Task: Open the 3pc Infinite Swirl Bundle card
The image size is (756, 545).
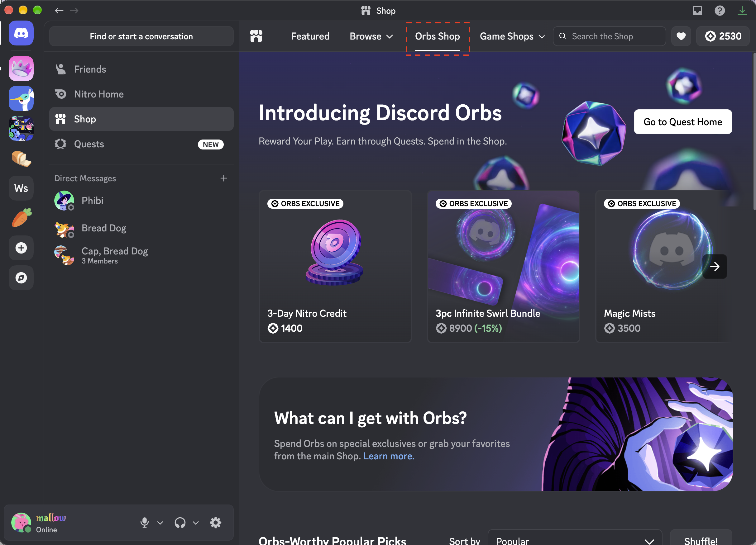Action: click(503, 266)
